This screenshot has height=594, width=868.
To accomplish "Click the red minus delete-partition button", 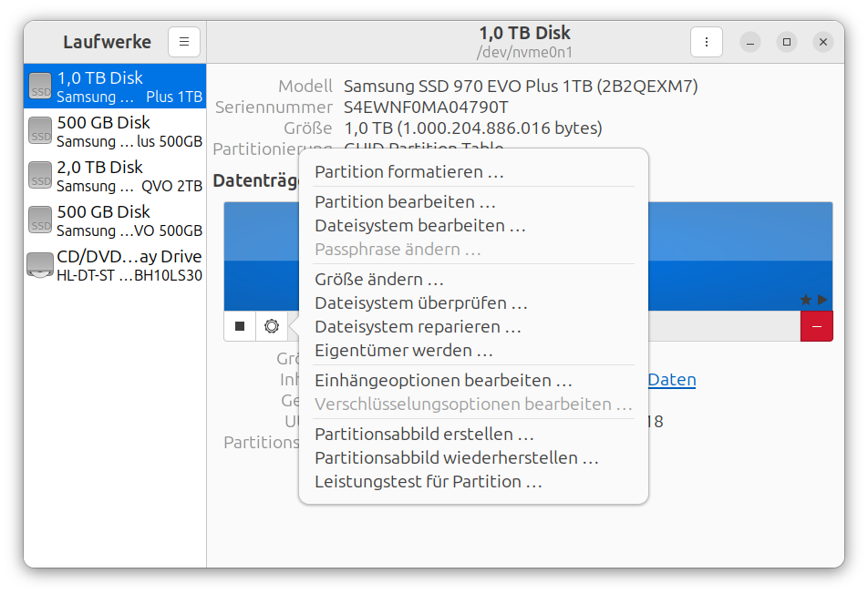I will [x=817, y=325].
